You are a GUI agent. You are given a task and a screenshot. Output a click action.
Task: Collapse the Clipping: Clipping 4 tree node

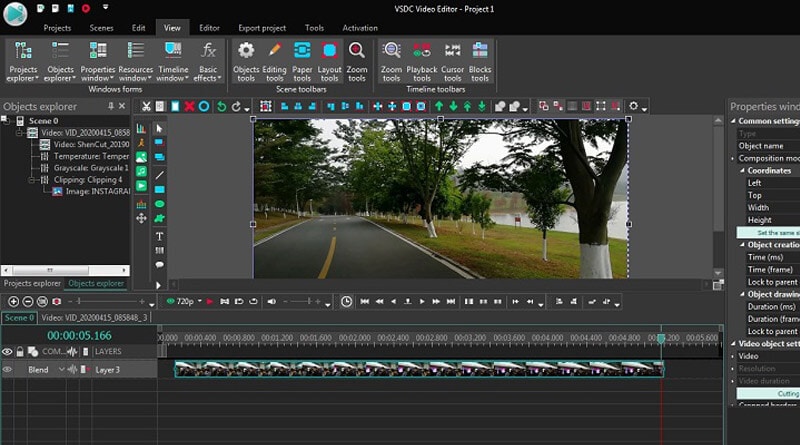click(x=32, y=180)
